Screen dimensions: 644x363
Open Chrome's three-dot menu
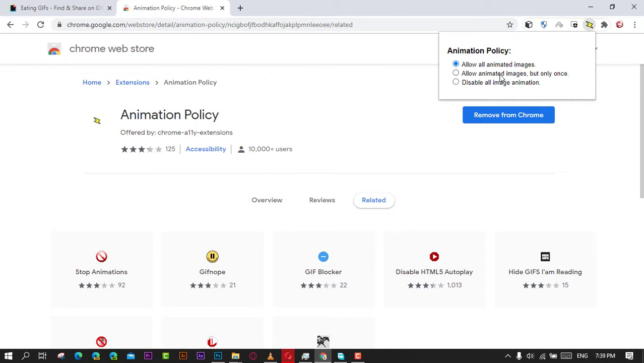(634, 25)
